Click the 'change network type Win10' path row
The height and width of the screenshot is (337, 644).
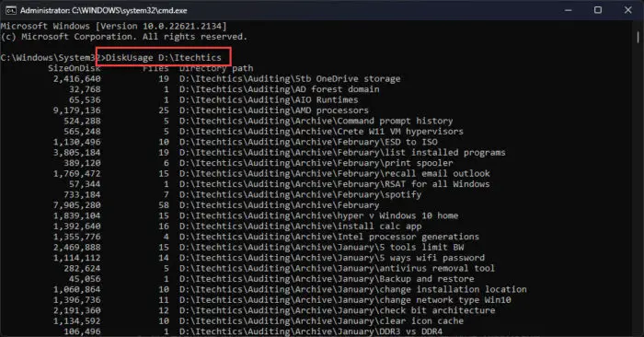[x=345, y=300]
